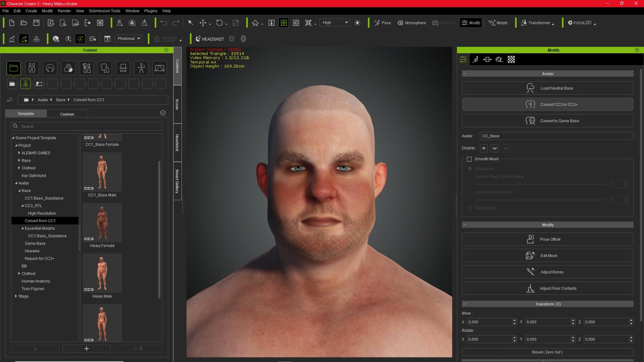Screen dimensions: 644x362
Task: Open the Attribute sliders tab in Modify
Action: click(x=463, y=60)
